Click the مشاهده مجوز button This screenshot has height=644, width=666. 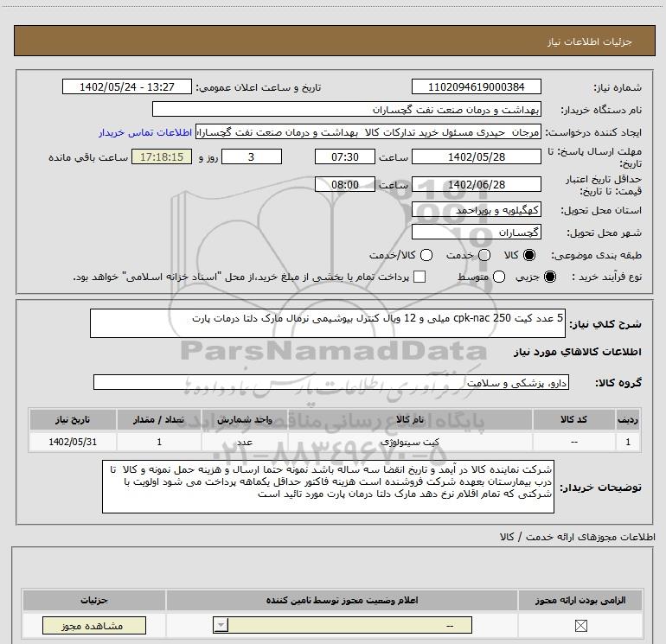(94, 625)
